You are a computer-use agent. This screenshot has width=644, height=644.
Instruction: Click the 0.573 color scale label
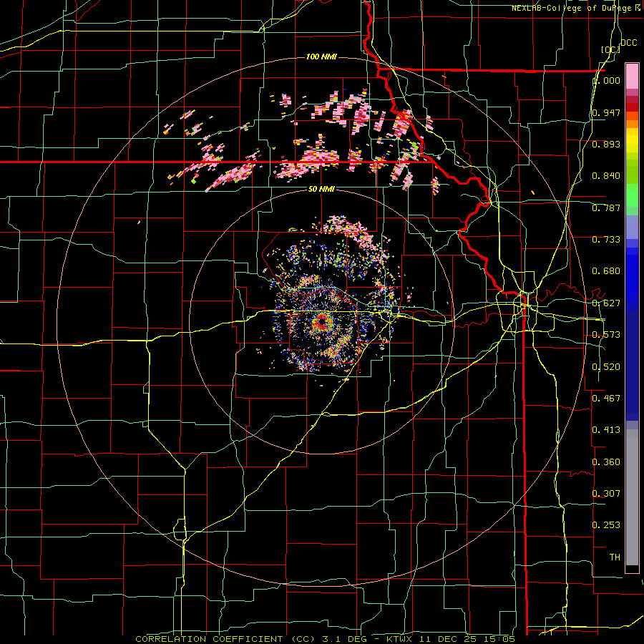606,335
